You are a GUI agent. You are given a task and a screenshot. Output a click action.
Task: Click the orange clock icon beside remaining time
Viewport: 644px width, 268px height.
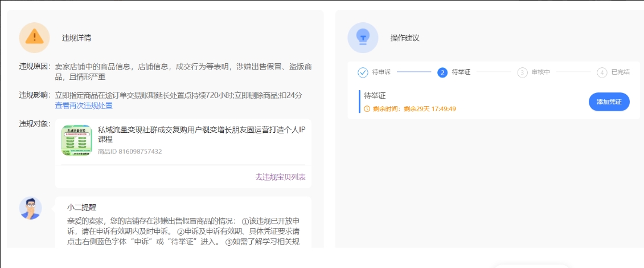point(367,109)
